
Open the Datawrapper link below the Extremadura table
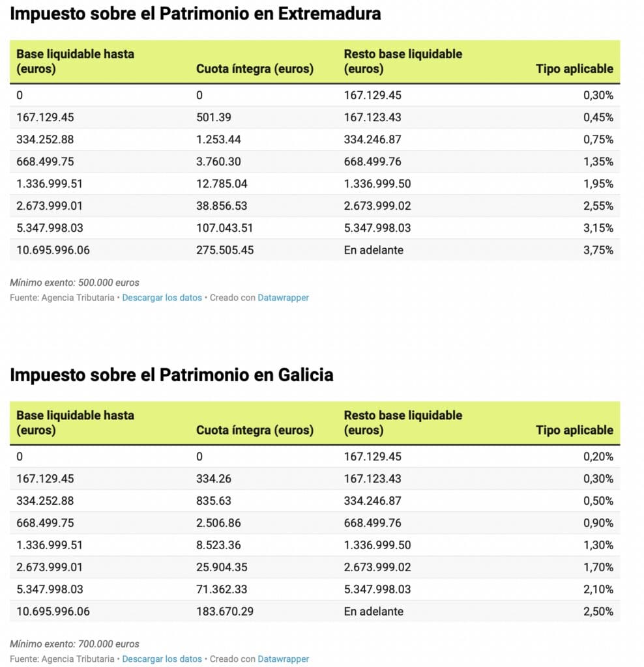283,298
